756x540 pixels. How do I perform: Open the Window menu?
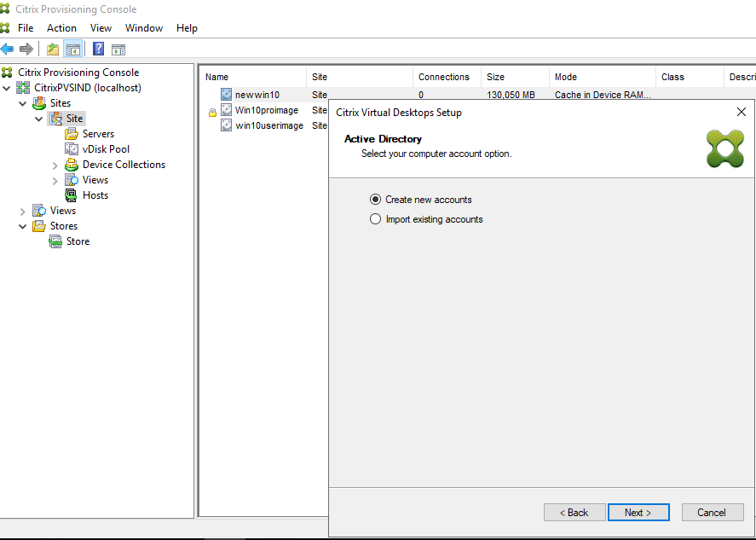click(x=144, y=28)
